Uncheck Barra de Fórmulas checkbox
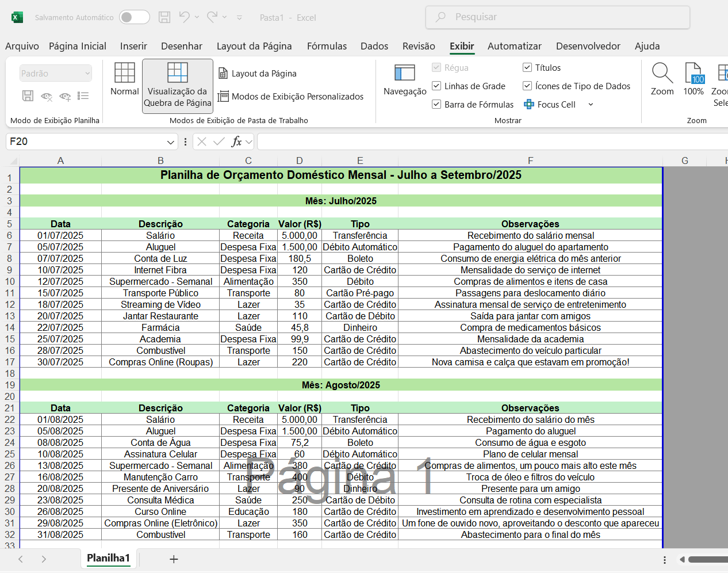 coord(436,104)
